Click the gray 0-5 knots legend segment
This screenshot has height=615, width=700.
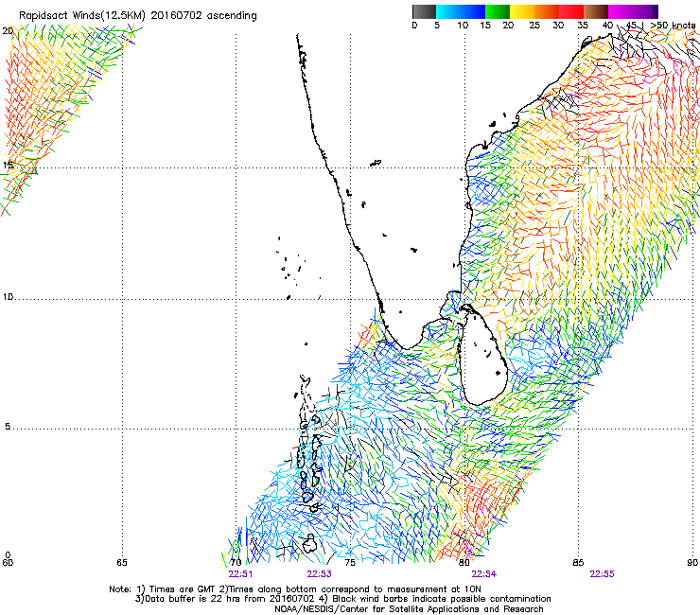424,11
